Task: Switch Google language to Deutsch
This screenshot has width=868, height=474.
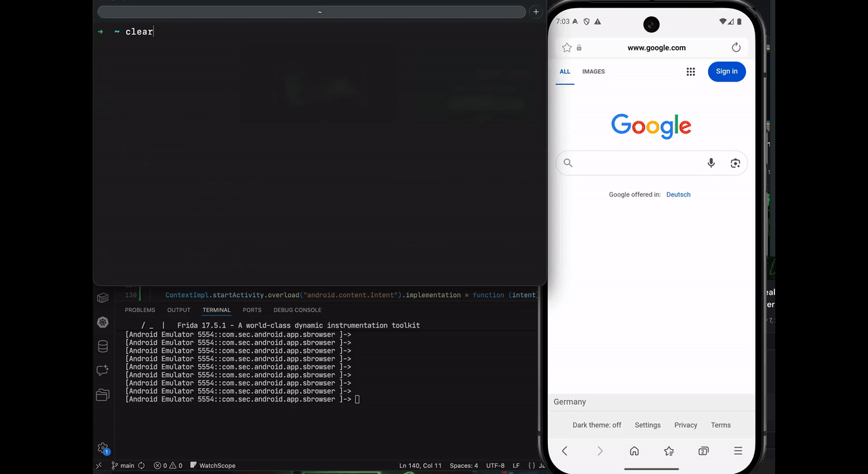Action: pyautogui.click(x=678, y=195)
